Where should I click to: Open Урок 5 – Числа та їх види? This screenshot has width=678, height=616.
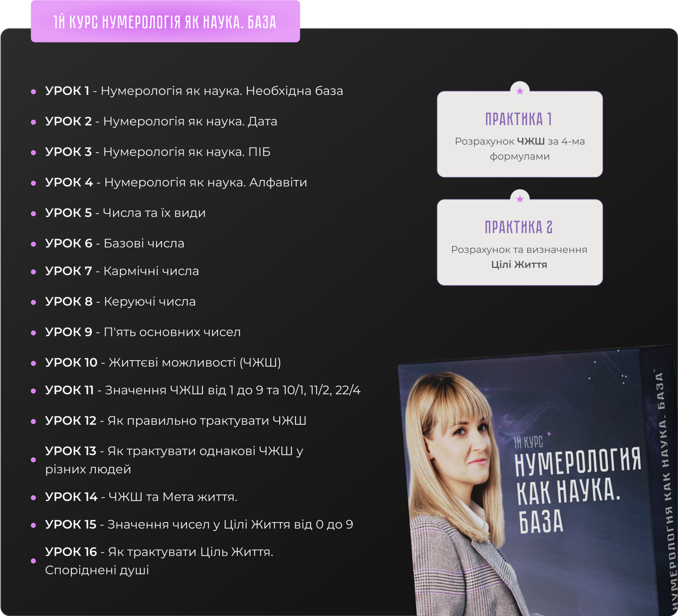point(125,213)
